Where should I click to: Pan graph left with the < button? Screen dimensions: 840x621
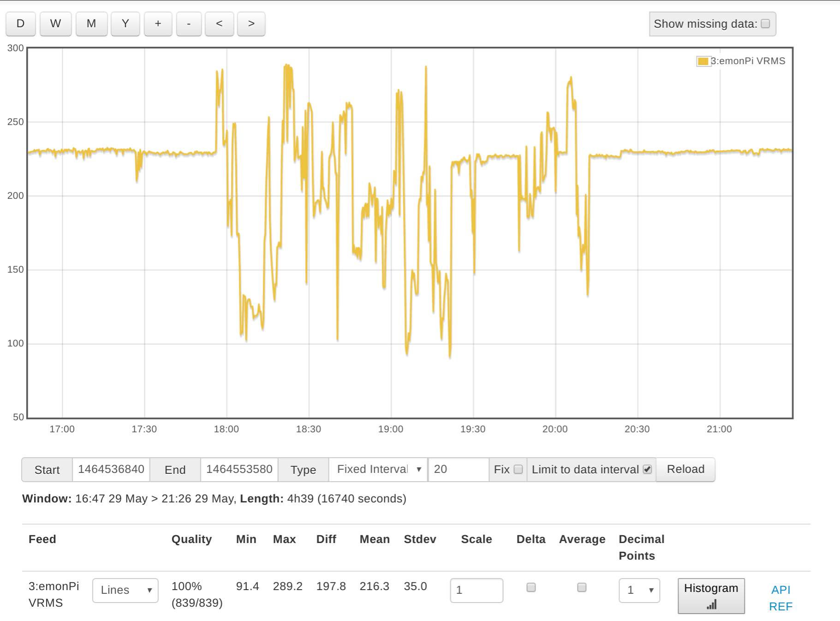(219, 24)
